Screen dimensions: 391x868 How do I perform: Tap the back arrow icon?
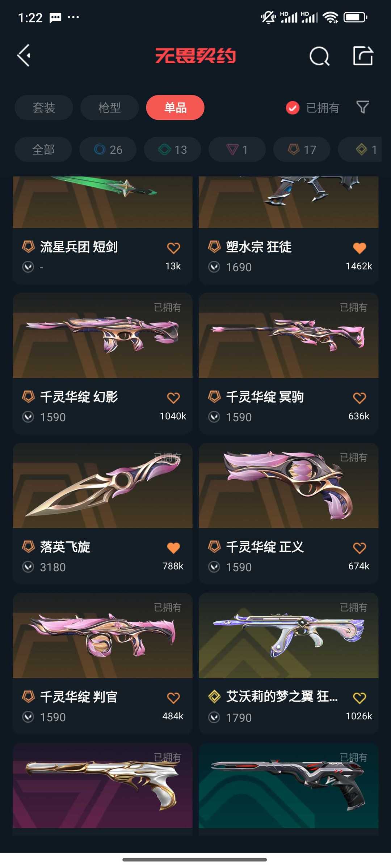click(x=24, y=56)
